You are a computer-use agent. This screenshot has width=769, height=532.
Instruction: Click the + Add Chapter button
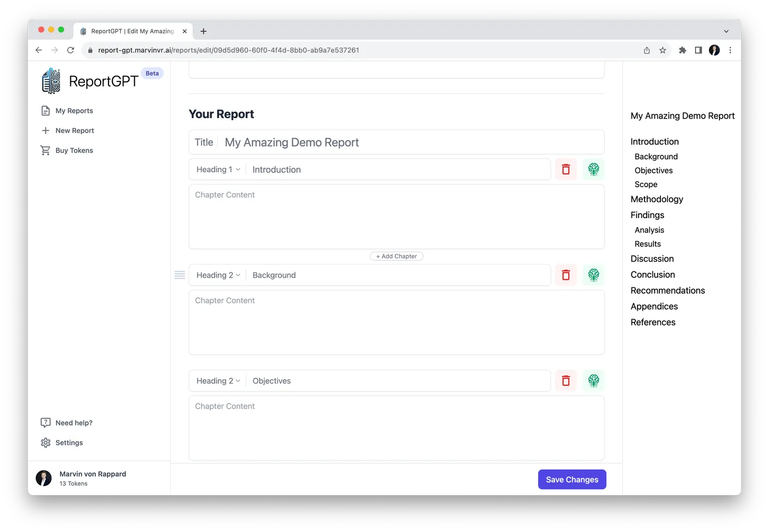(396, 256)
